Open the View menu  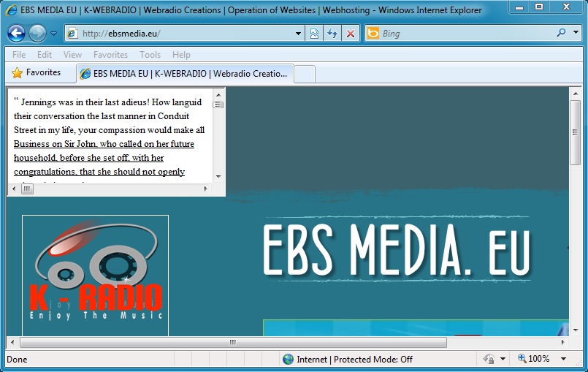pyautogui.click(x=72, y=55)
